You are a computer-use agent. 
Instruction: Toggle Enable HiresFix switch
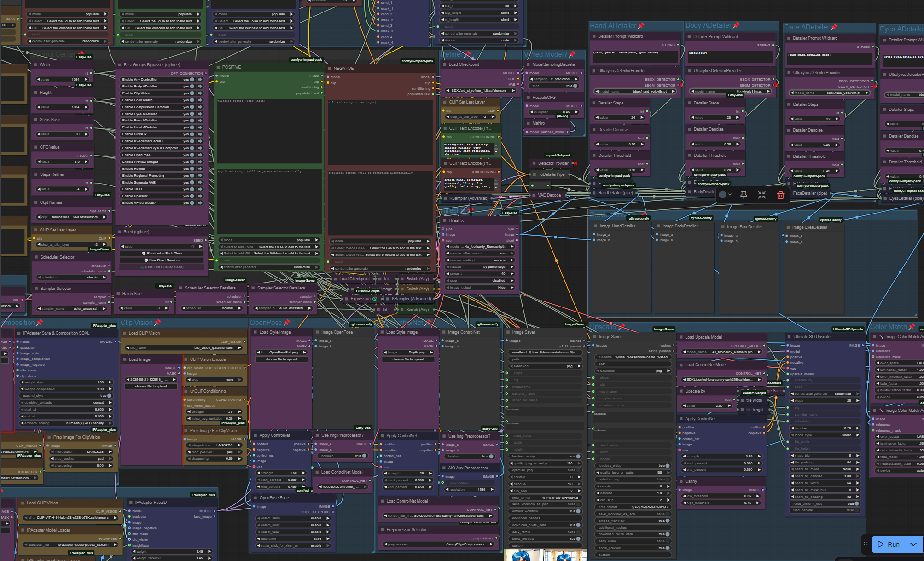(x=192, y=134)
